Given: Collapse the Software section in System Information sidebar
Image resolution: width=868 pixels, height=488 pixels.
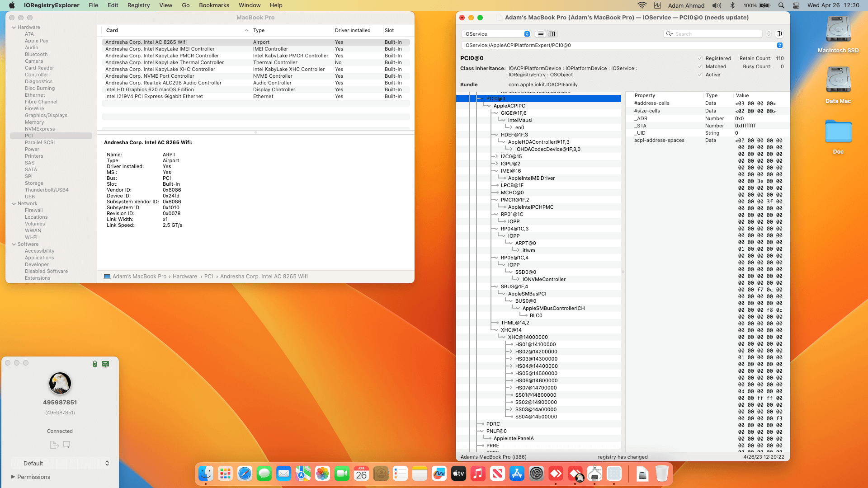Looking at the screenshot, I should coord(14,244).
